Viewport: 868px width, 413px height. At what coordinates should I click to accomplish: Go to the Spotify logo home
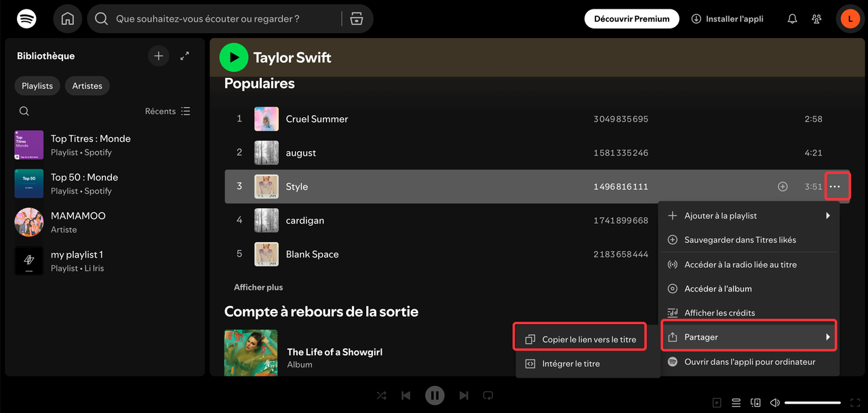(26, 18)
